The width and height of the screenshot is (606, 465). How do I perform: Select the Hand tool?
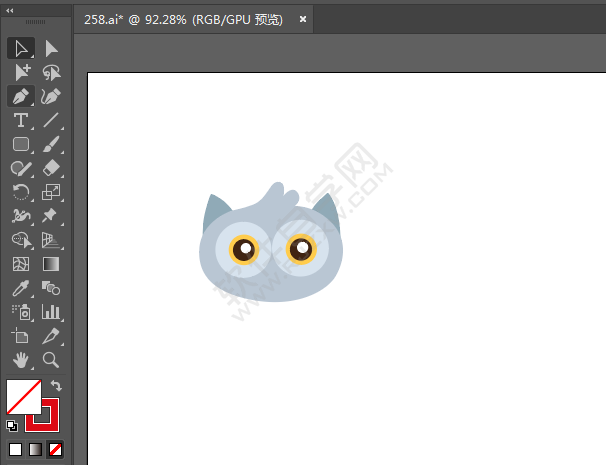click(21, 360)
